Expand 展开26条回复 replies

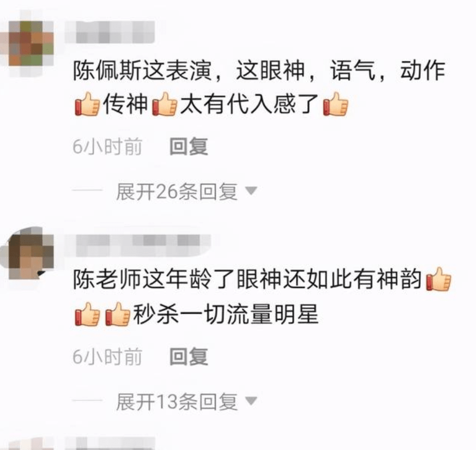click(x=177, y=191)
